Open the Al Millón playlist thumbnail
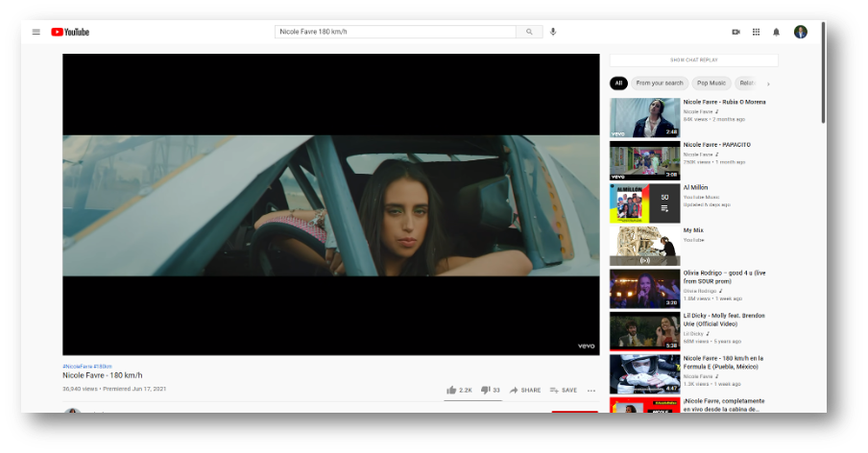The image size is (868, 453). (x=645, y=203)
